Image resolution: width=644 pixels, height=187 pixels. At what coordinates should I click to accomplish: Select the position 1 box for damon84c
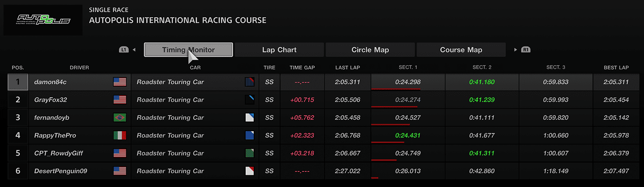click(18, 82)
